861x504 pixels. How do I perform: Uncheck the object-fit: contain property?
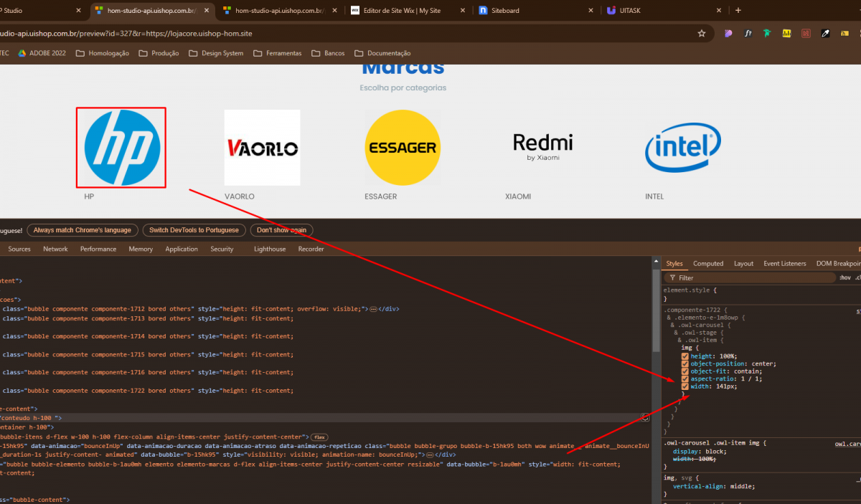coord(684,371)
